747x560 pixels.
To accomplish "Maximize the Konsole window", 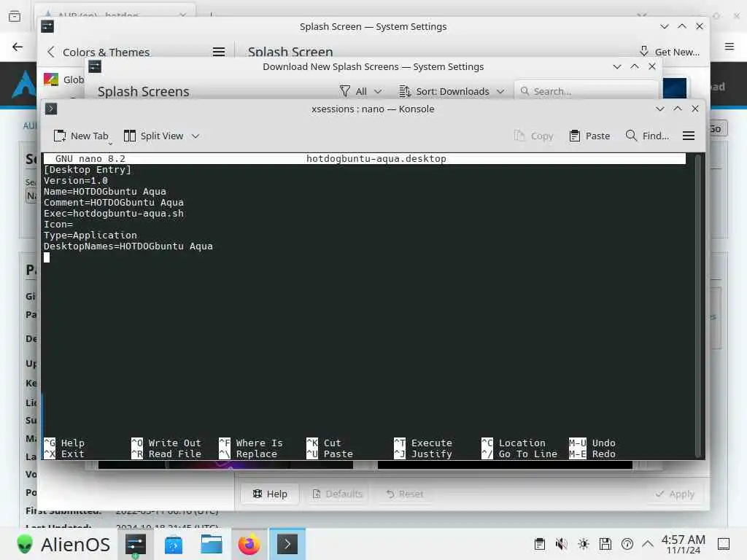I will (678, 109).
